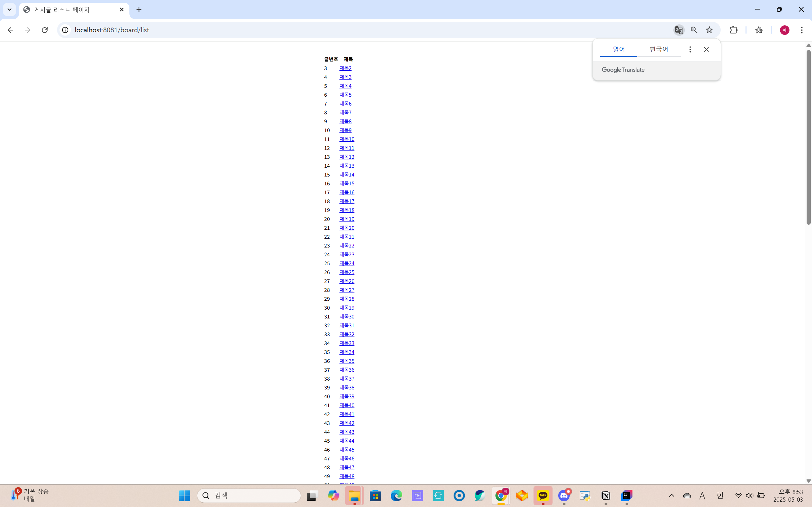Select the 영어 tab in translate popup

(619, 50)
